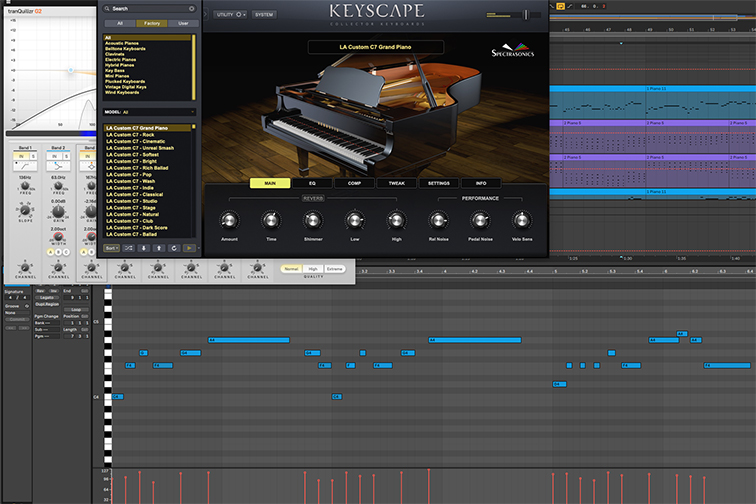Set quality to Normal
This screenshot has width=756, height=504.
[x=291, y=269]
